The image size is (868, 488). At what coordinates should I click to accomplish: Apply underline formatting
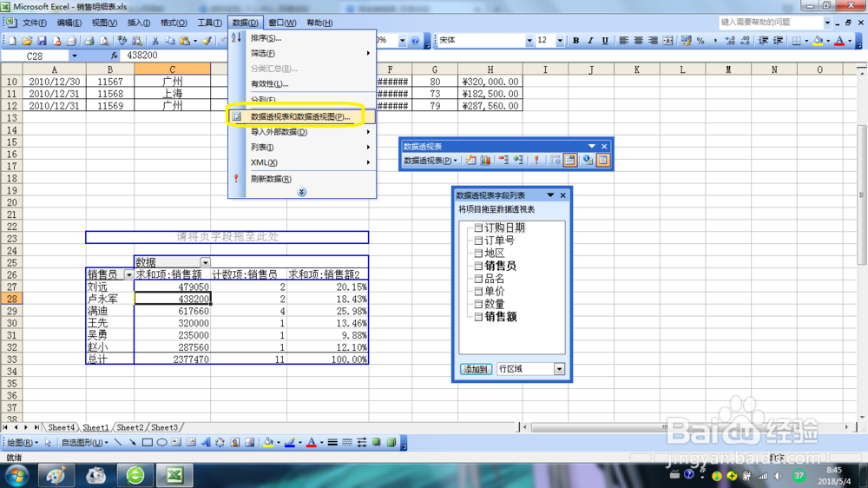(605, 41)
